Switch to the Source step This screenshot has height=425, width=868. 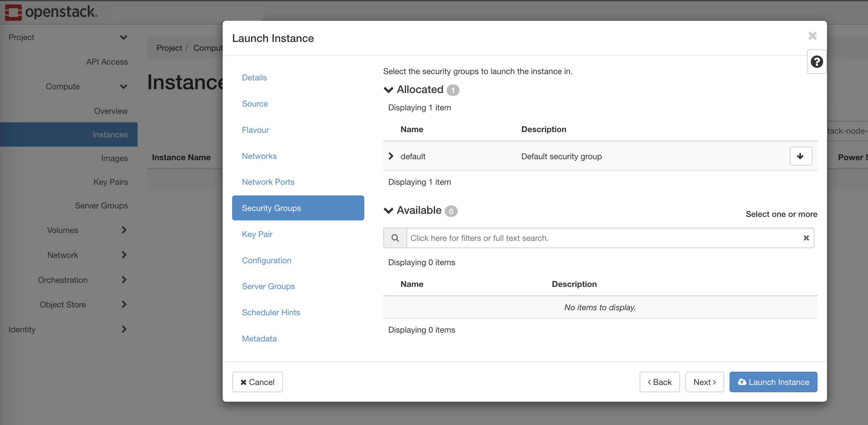click(x=255, y=104)
